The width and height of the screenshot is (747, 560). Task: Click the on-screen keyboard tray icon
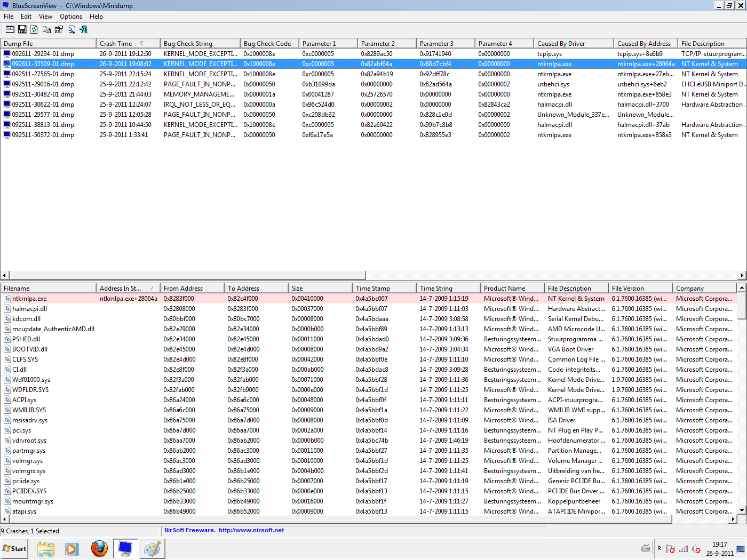coord(646,548)
